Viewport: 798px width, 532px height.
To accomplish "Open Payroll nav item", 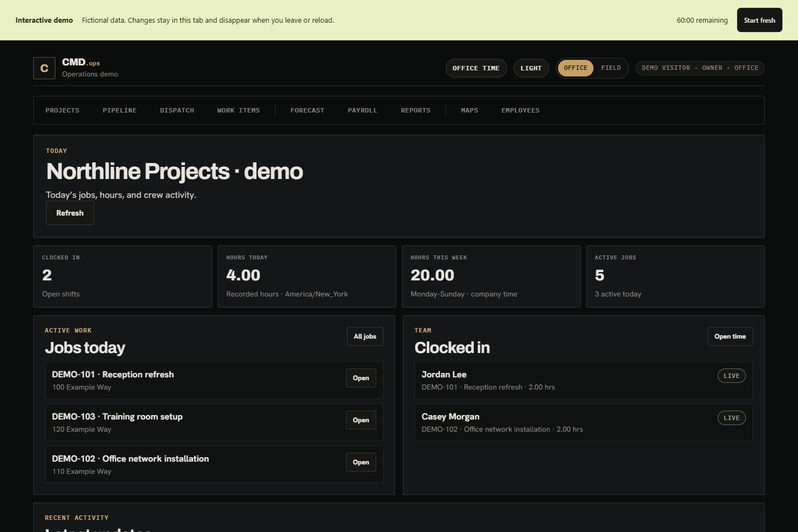I will [362, 110].
